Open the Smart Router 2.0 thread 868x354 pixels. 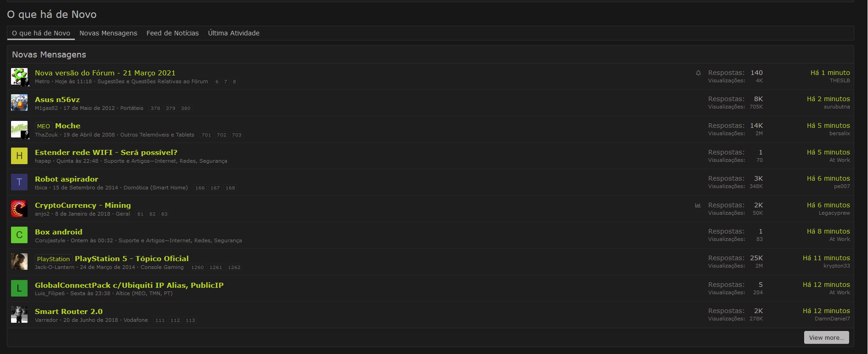(69, 311)
